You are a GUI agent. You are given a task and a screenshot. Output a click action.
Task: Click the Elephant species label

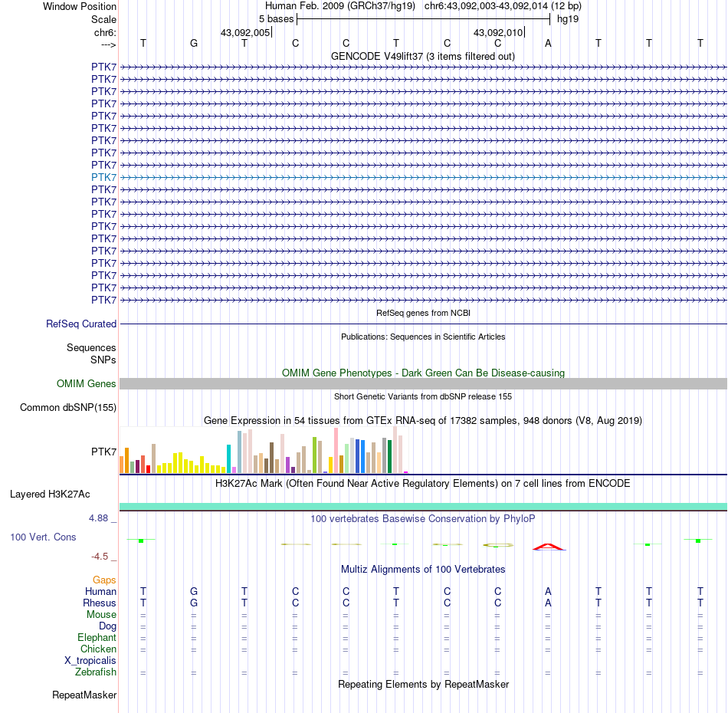coord(97,637)
